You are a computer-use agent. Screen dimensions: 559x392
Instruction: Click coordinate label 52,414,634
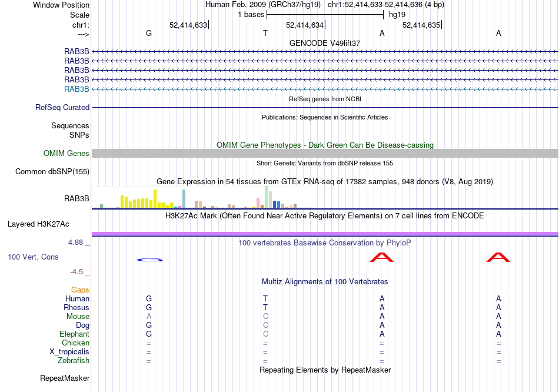click(305, 25)
